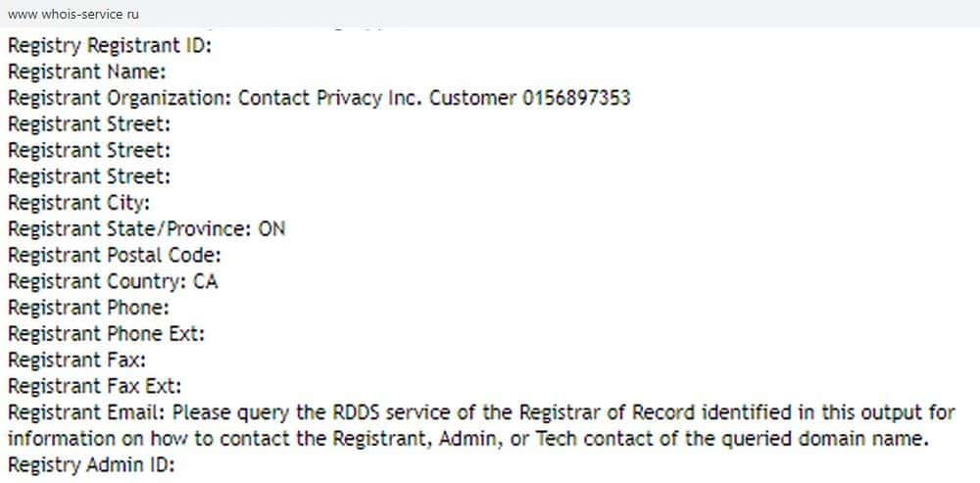The width and height of the screenshot is (980, 483).
Task: Click the Registry Registrant ID label
Action: (109, 46)
